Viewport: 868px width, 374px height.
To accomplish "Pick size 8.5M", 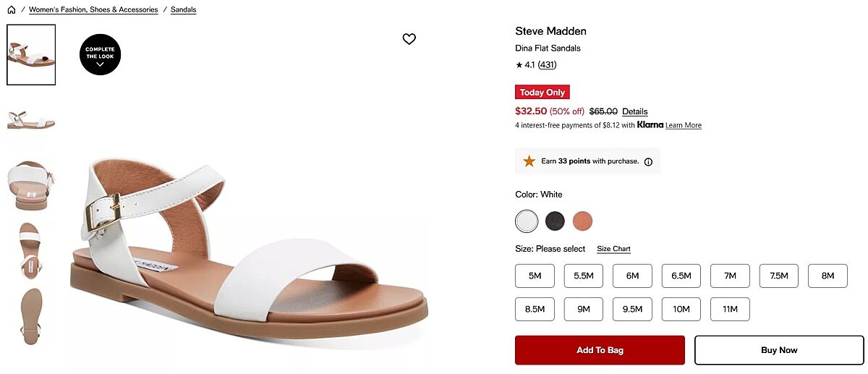I will pos(535,309).
